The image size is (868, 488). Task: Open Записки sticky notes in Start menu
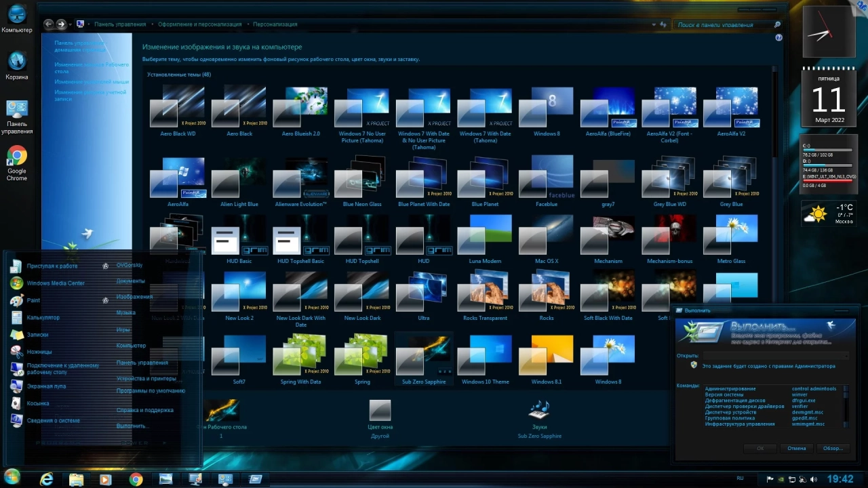[37, 335]
